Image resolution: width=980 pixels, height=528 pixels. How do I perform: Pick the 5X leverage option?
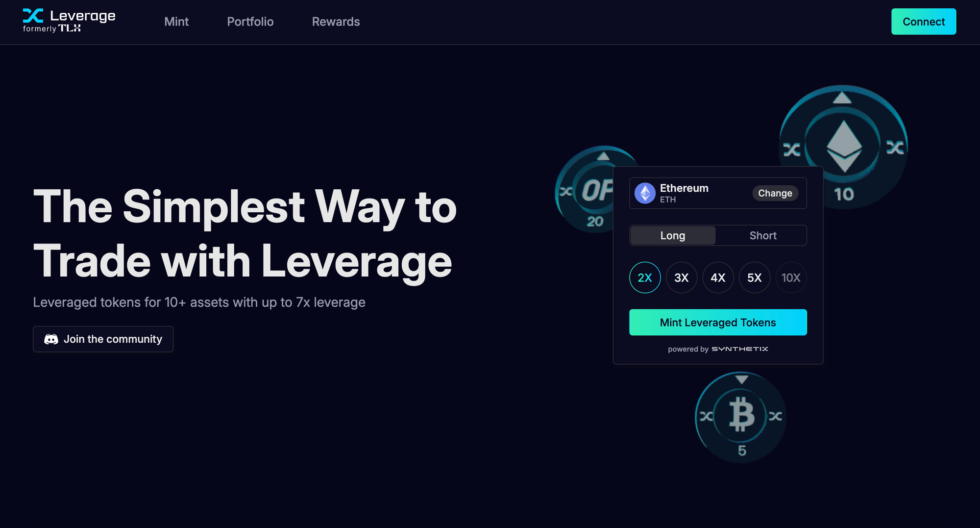(x=754, y=278)
